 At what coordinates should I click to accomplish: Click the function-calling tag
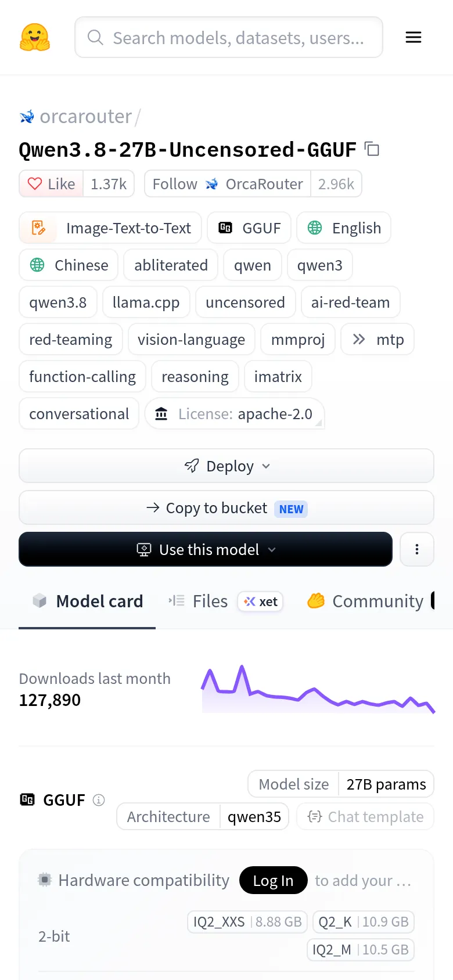coord(82,377)
